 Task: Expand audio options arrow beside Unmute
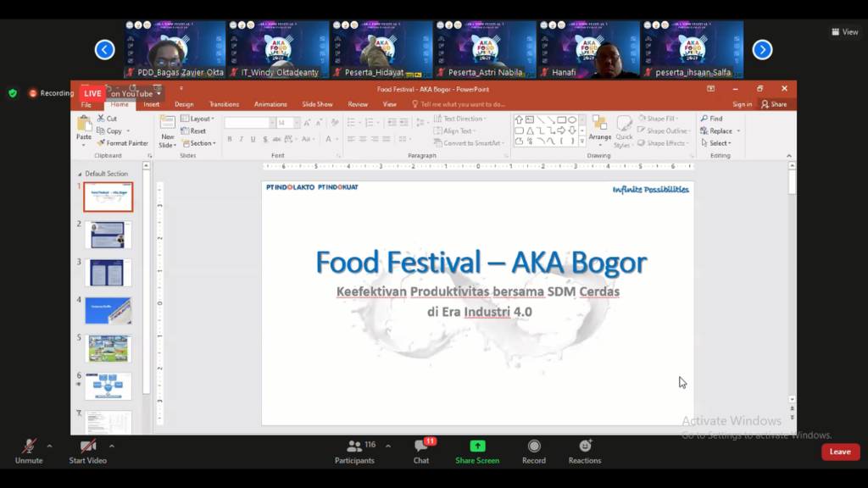click(x=49, y=446)
